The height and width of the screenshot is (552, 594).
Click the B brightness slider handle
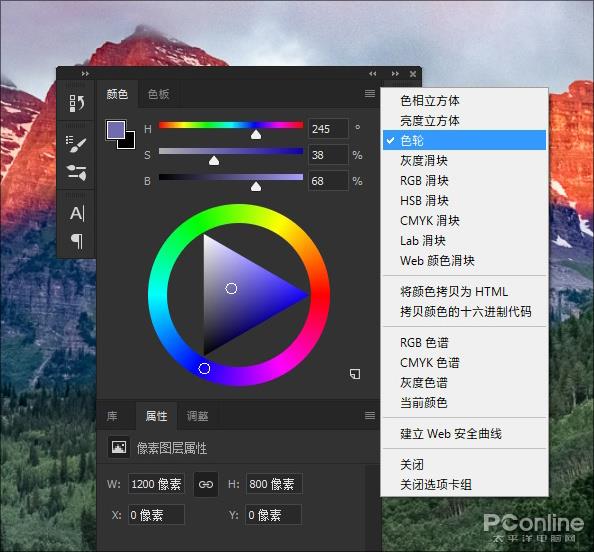[256, 186]
